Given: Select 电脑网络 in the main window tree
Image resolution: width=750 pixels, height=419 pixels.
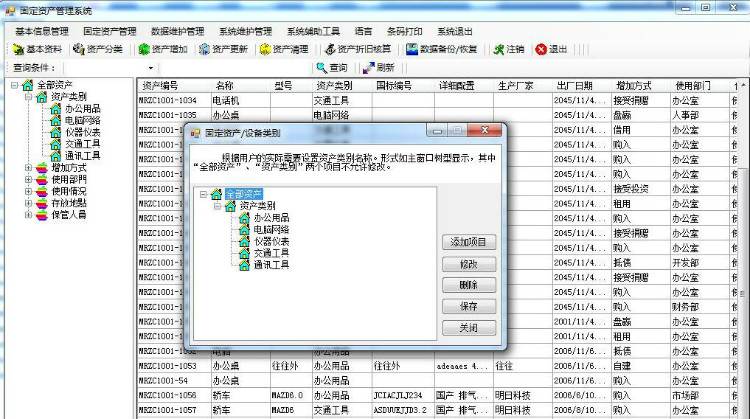Looking at the screenshot, I should pos(82,121).
